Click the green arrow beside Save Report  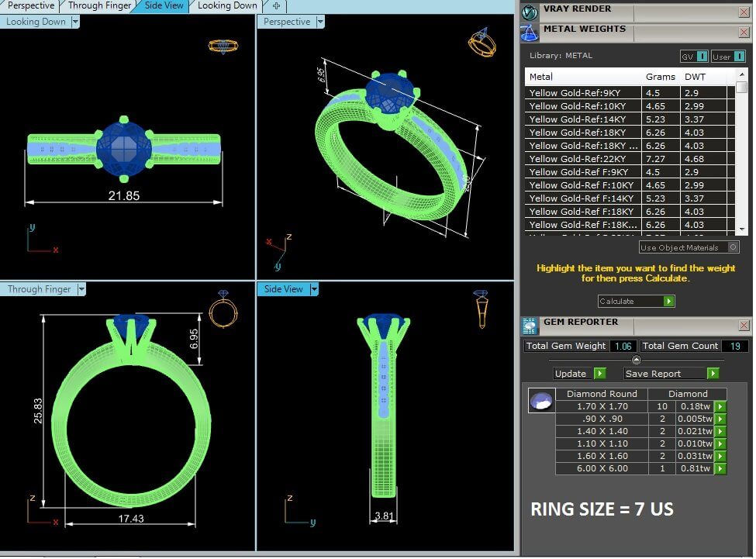click(x=712, y=374)
